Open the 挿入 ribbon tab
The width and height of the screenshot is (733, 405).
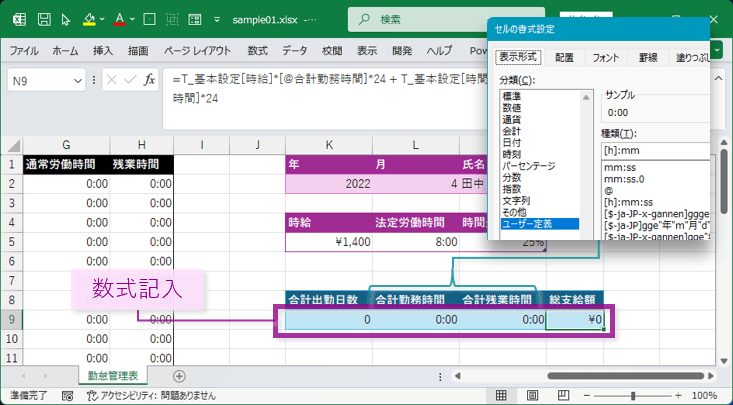click(103, 51)
